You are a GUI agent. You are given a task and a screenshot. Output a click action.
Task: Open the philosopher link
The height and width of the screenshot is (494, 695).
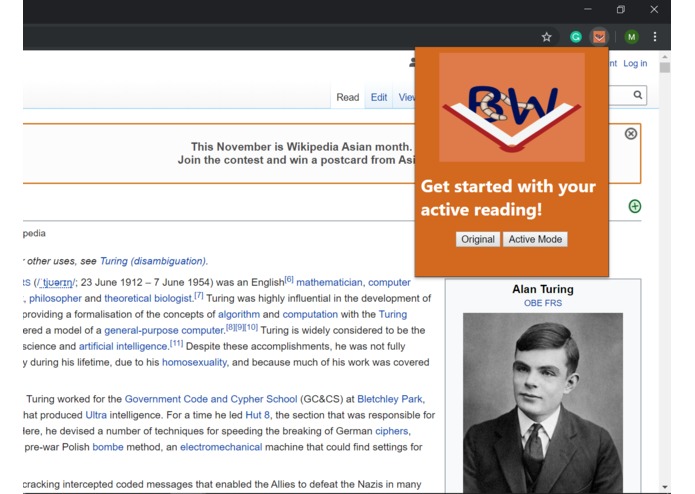(55, 298)
